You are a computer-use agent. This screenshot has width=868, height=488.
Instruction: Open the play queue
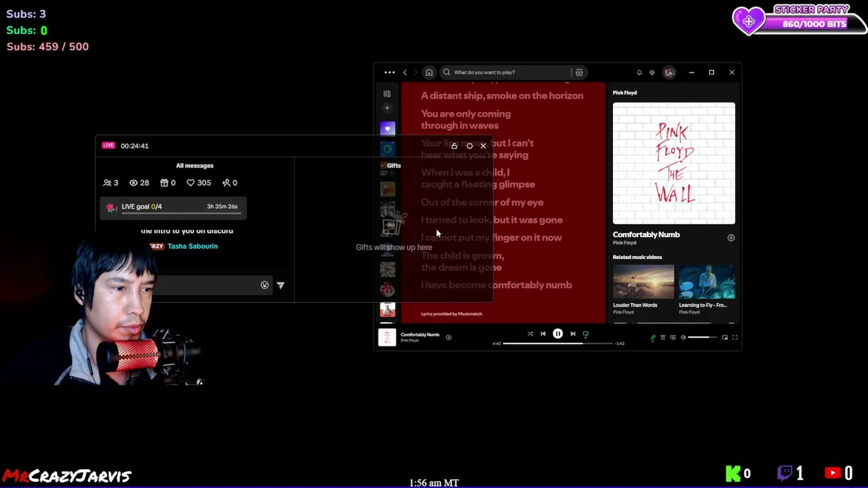663,338
